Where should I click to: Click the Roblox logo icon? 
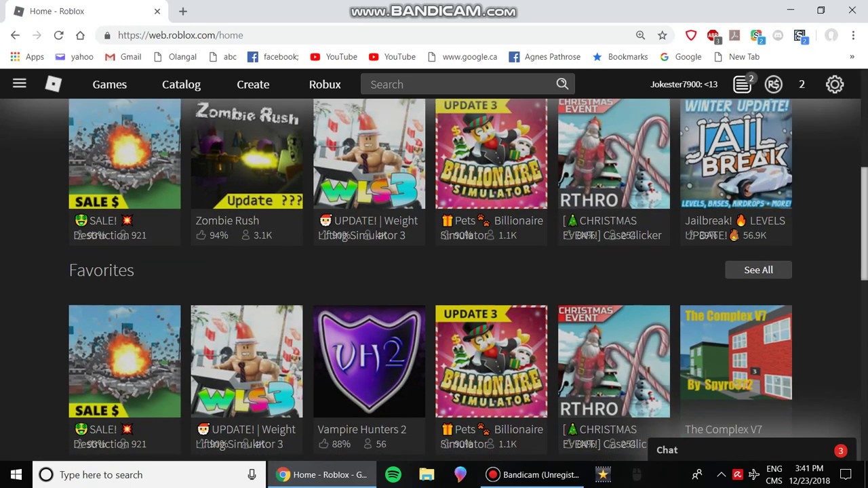[53, 84]
